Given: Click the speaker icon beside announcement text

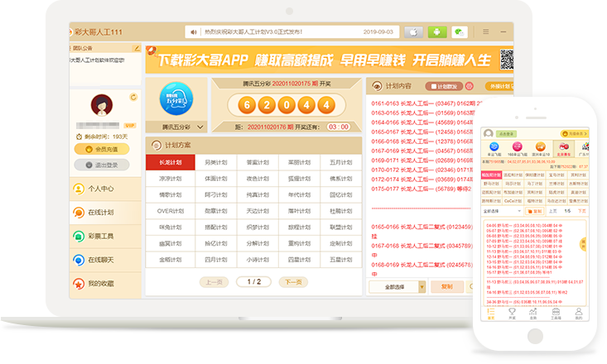Looking at the screenshot, I should click(193, 32).
